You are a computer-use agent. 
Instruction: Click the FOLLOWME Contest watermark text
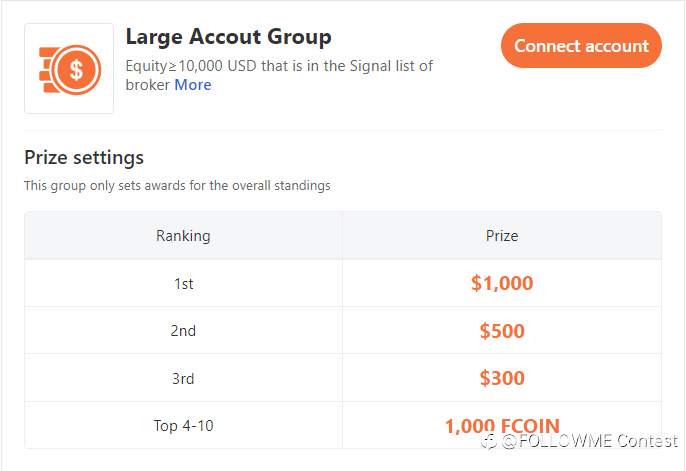tap(590, 441)
